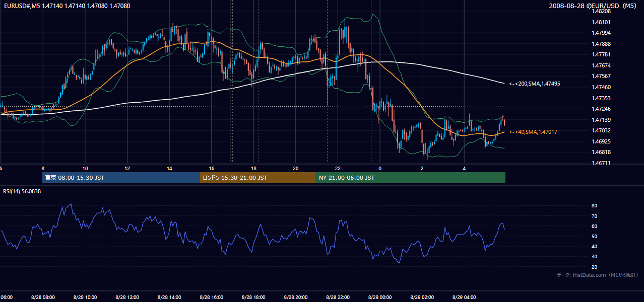Click the RSI scale value 70

coord(595,216)
